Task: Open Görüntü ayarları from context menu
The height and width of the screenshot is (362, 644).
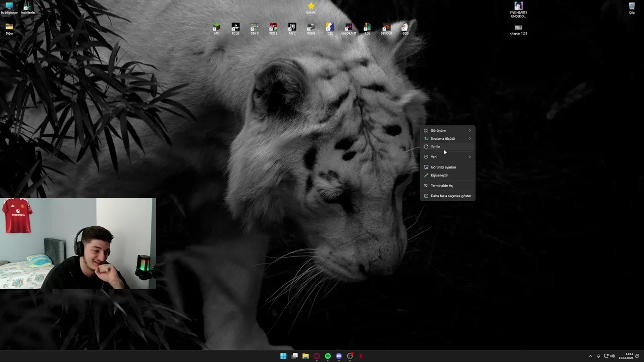Action: 448,167
